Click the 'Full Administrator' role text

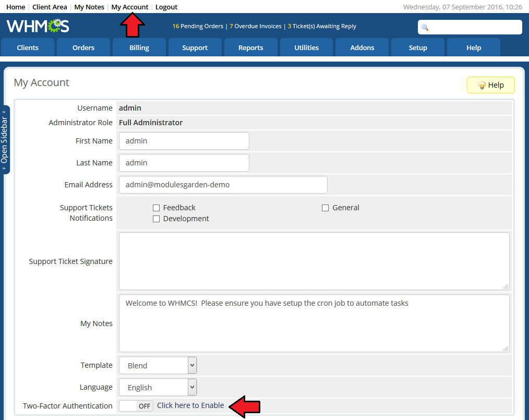tap(150, 123)
